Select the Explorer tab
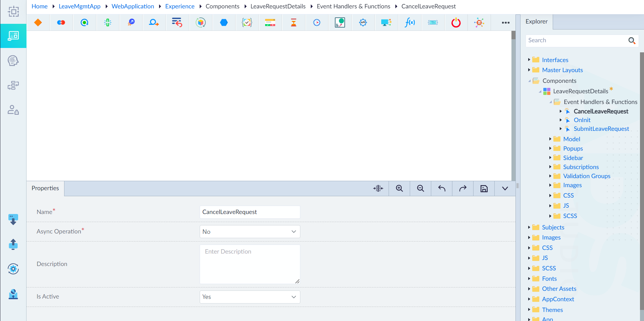This screenshot has width=644, height=321. point(536,21)
